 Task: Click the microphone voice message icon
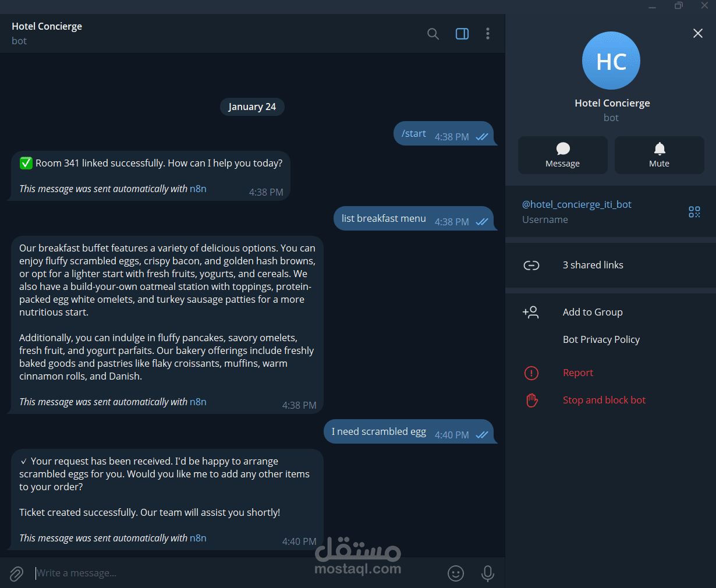[488, 573]
